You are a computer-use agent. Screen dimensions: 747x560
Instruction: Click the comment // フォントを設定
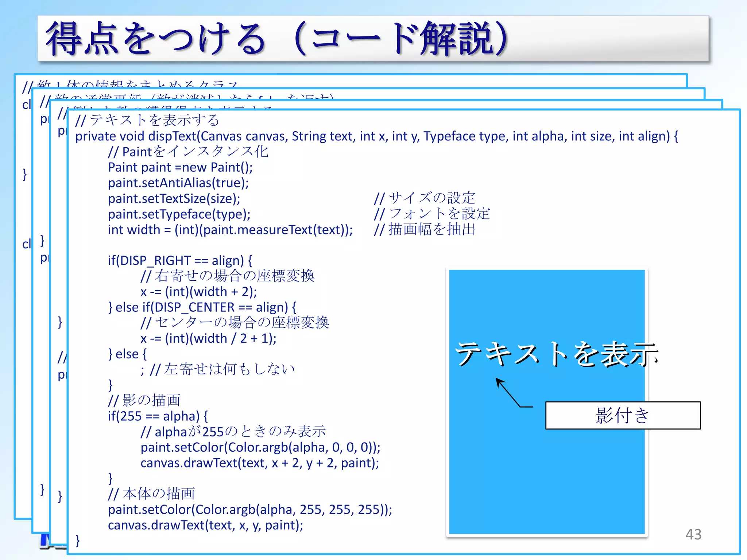(x=432, y=214)
